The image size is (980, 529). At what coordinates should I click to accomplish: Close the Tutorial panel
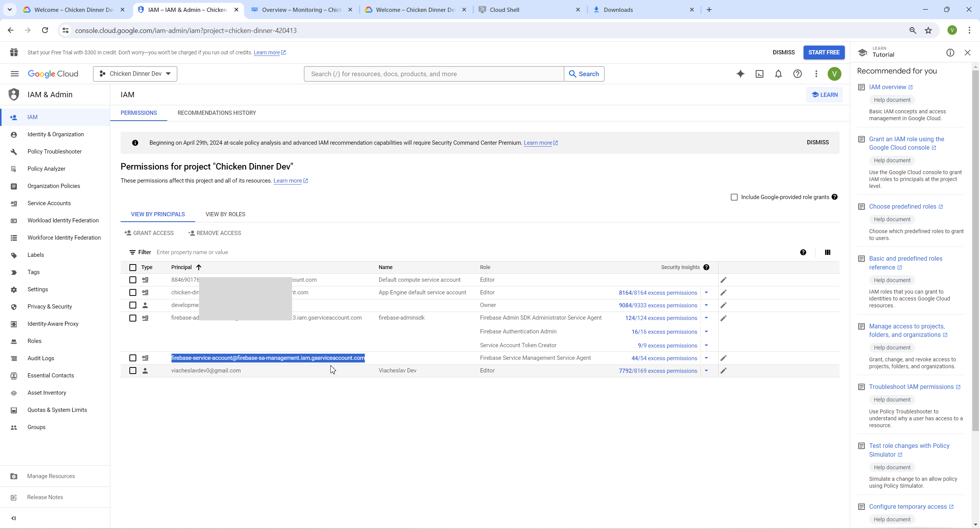coord(967,53)
